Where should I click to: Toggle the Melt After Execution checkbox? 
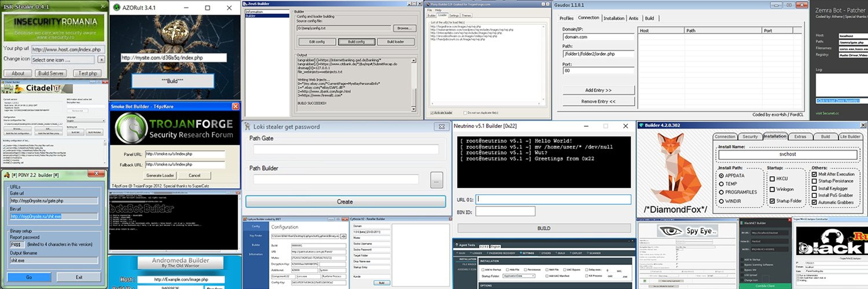(x=814, y=174)
